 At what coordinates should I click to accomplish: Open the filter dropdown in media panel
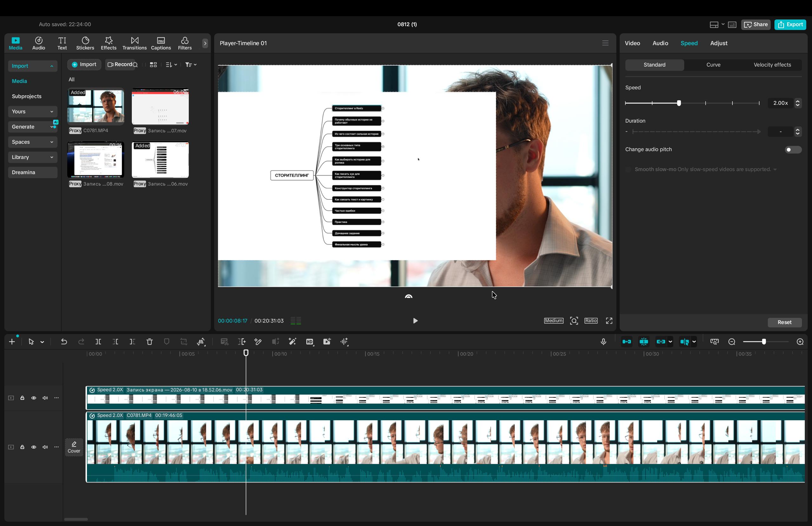click(191, 64)
